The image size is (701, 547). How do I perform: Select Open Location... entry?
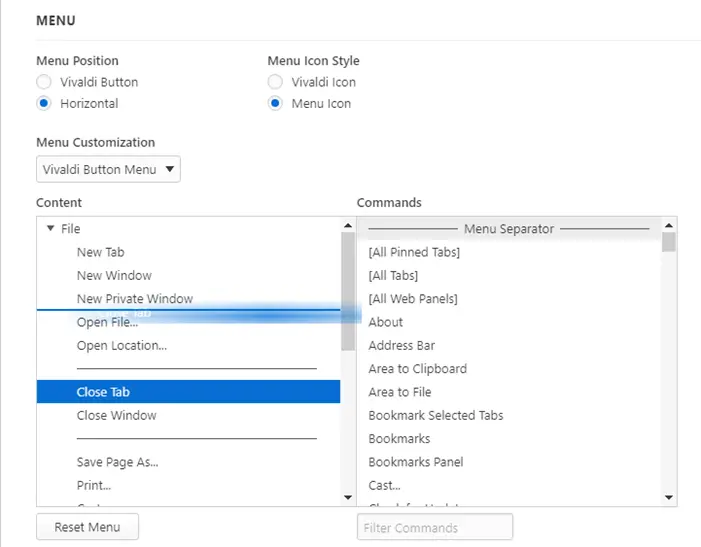pos(188,345)
